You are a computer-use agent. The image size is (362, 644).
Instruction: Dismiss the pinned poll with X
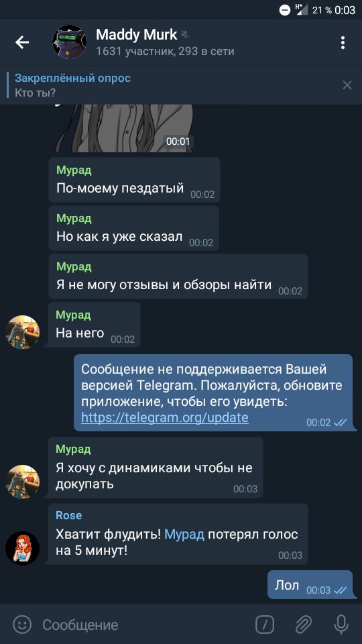coord(347,85)
